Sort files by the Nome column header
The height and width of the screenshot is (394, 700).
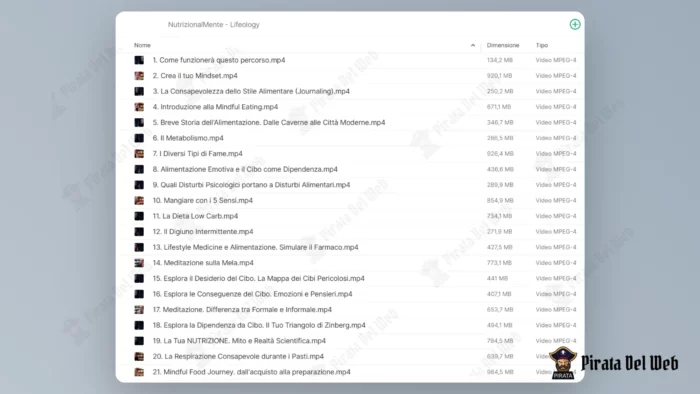pyautogui.click(x=142, y=46)
